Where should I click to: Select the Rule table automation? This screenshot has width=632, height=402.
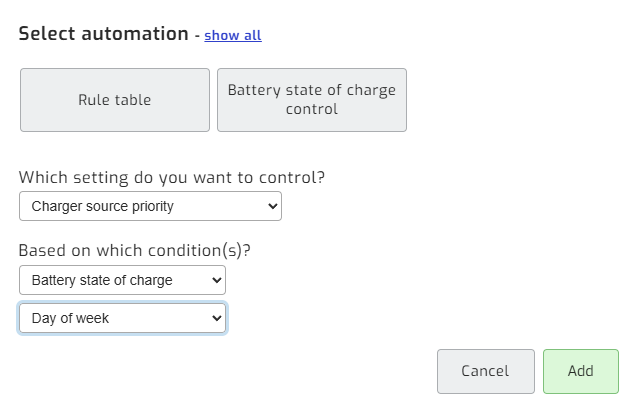115,100
